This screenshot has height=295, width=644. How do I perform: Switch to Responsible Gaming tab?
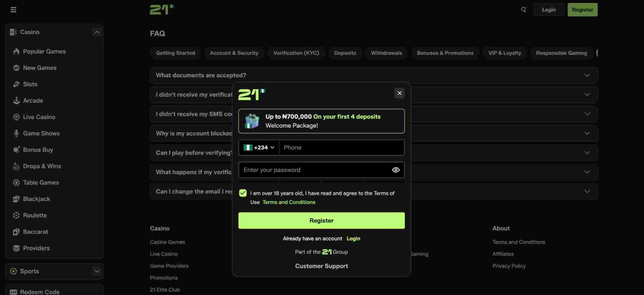pyautogui.click(x=561, y=53)
